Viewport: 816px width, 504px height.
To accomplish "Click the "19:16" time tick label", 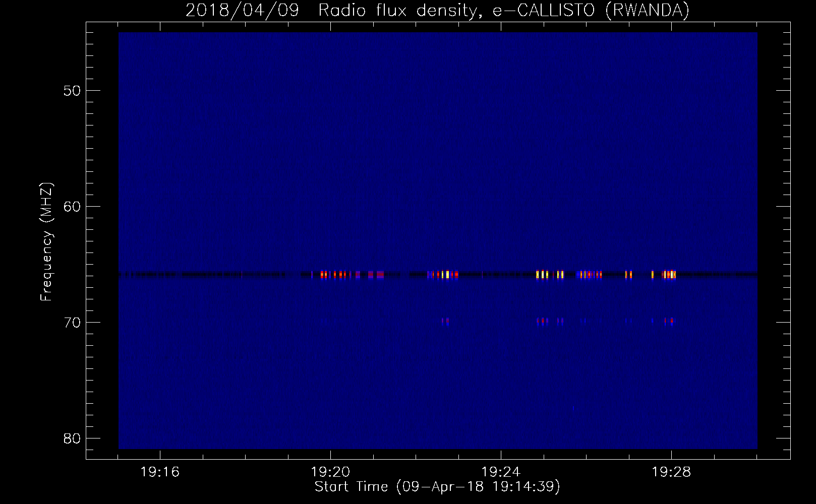I will pos(160,472).
